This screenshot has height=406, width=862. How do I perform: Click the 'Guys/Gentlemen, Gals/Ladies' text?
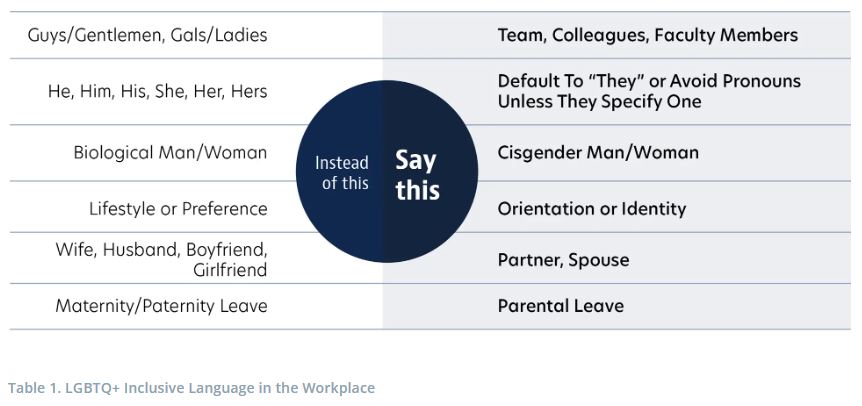[147, 35]
